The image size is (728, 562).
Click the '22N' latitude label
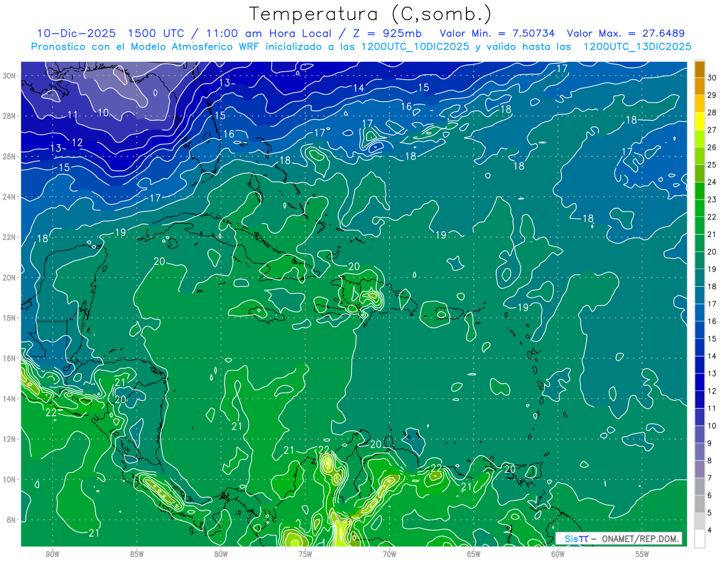pyautogui.click(x=10, y=237)
